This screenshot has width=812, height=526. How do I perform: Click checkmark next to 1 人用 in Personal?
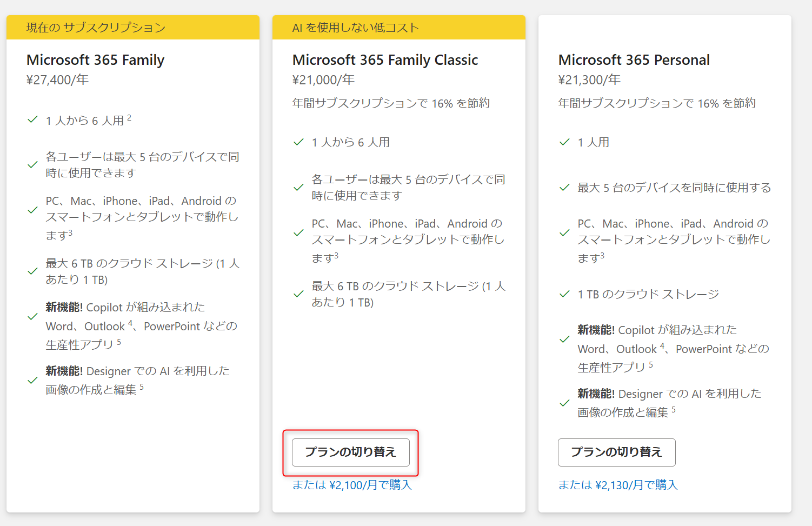(x=564, y=142)
